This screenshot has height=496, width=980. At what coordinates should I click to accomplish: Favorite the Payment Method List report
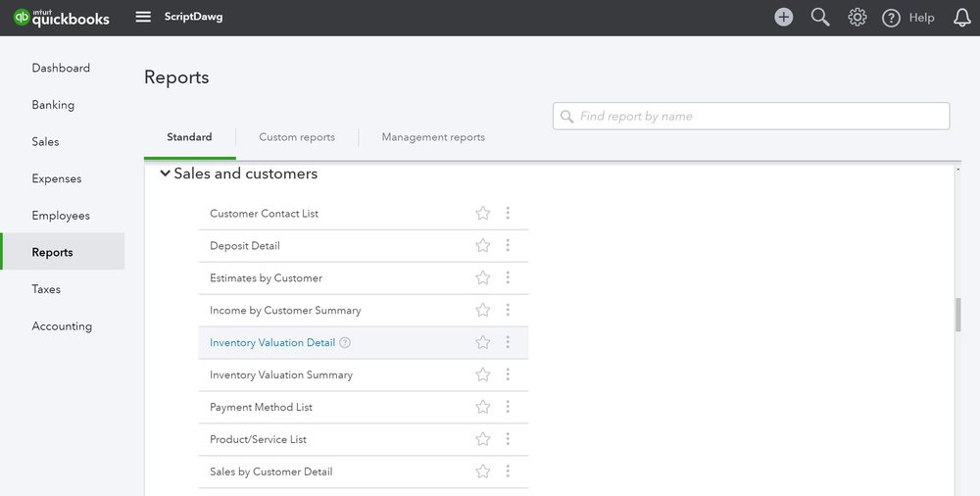point(482,407)
